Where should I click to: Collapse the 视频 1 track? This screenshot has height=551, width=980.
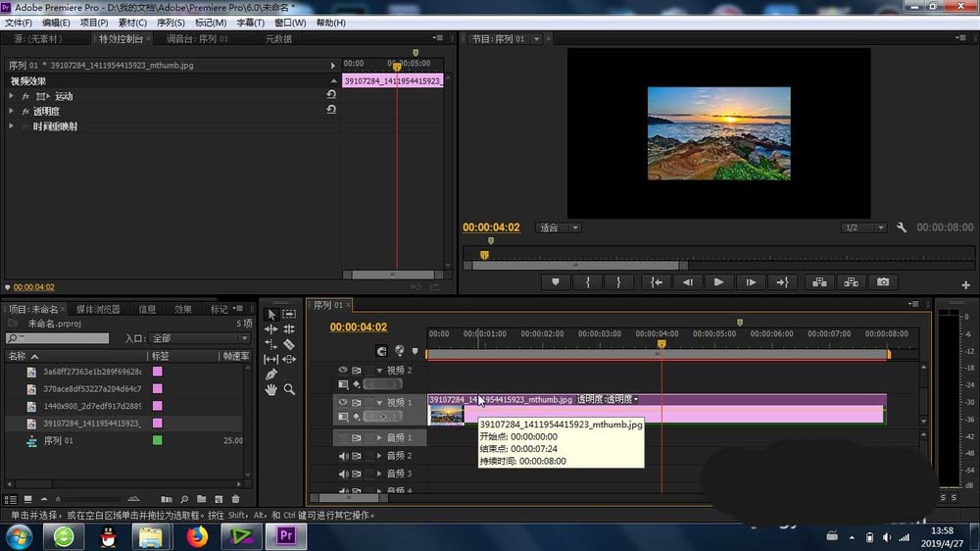[x=379, y=402]
